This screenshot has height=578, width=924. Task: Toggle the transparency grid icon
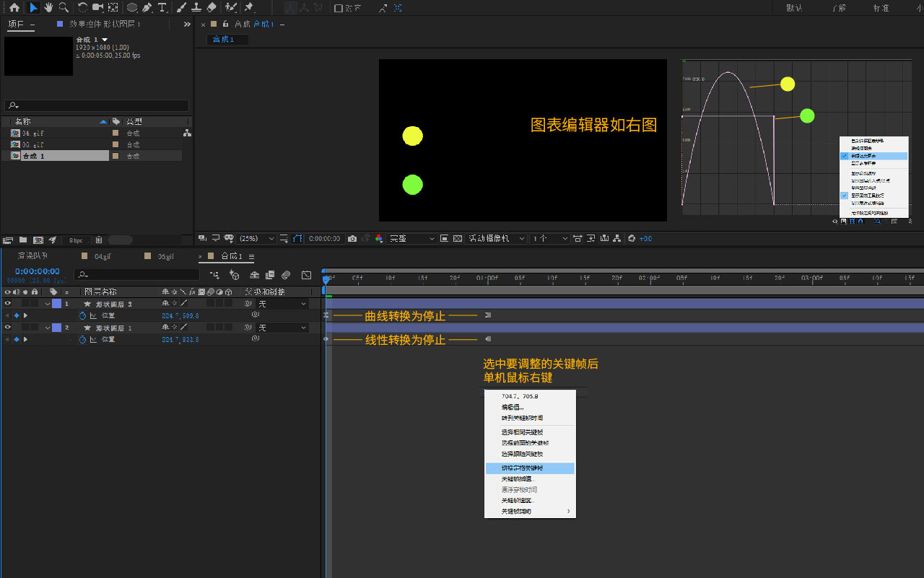(x=458, y=238)
